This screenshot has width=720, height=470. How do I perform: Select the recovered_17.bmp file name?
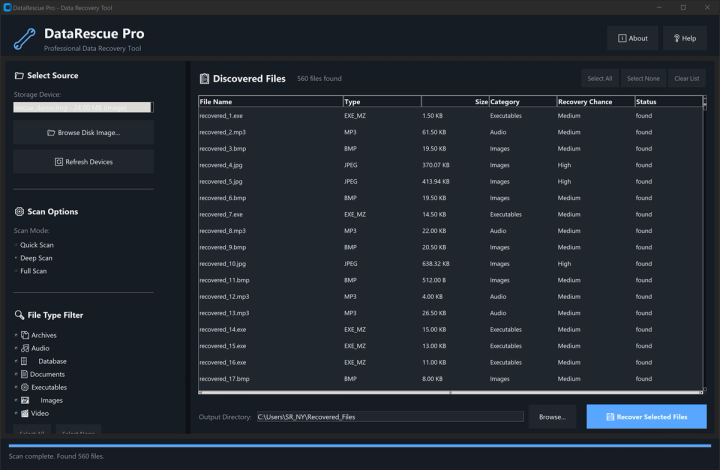pyautogui.click(x=225, y=379)
